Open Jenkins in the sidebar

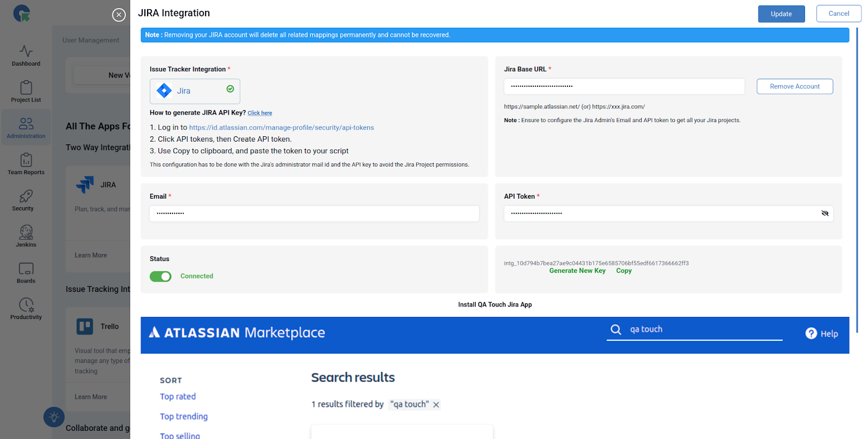[x=26, y=233]
